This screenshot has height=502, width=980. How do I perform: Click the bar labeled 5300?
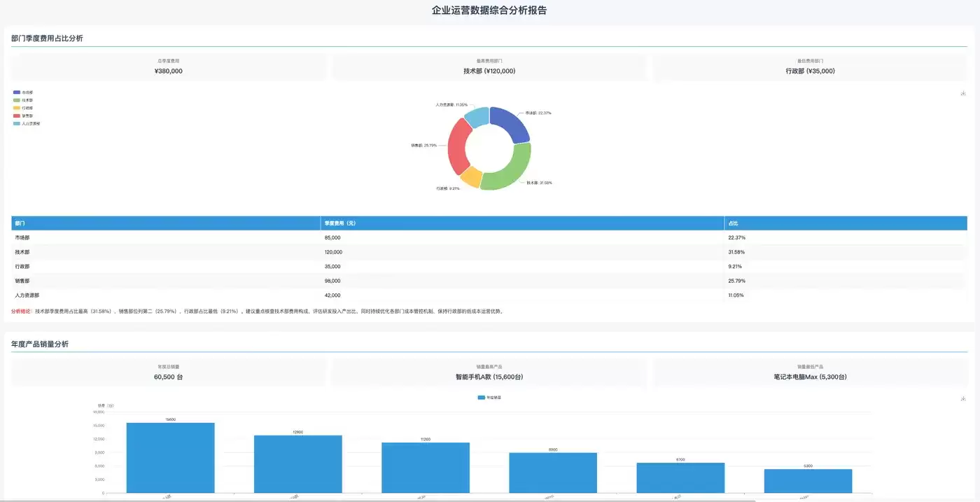808,481
